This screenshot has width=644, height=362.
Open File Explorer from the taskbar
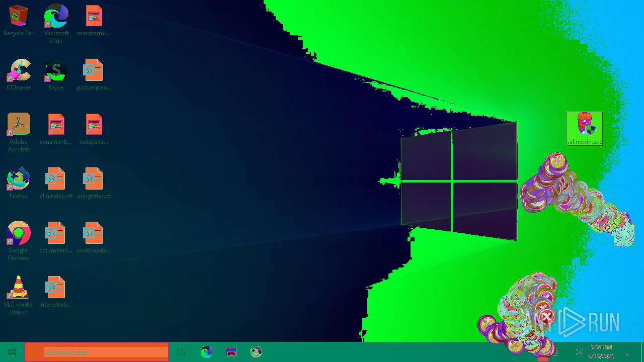tap(231, 352)
